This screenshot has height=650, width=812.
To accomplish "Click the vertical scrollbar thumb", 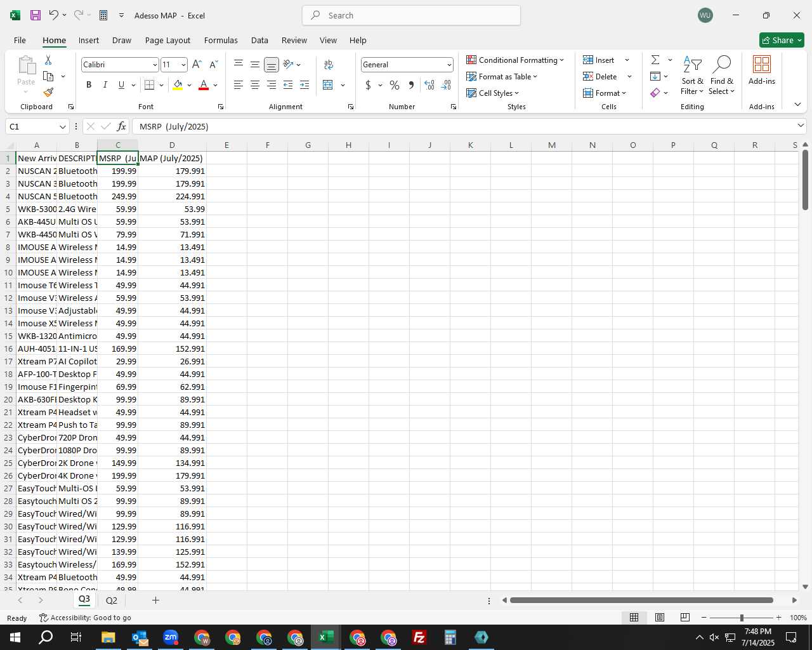I will (805, 180).
